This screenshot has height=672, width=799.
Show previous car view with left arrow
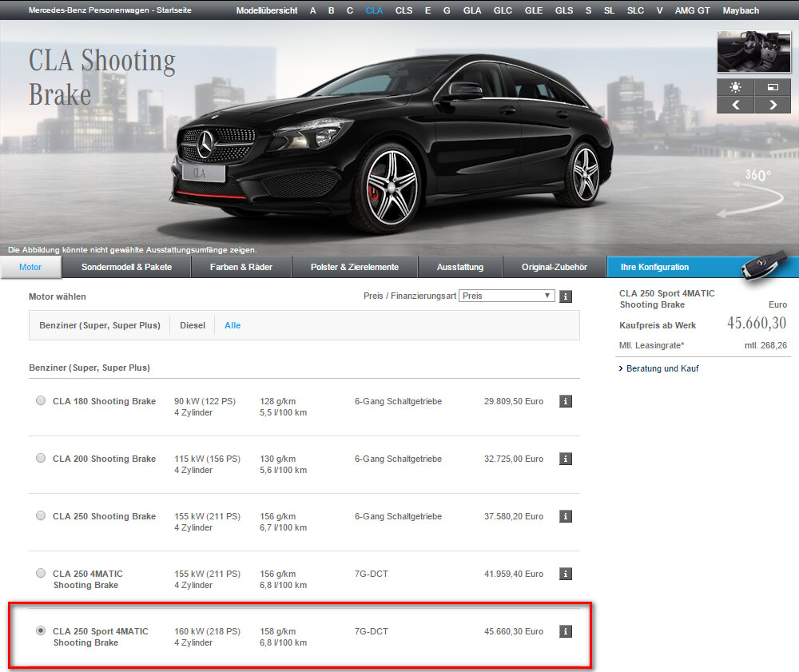pos(735,105)
